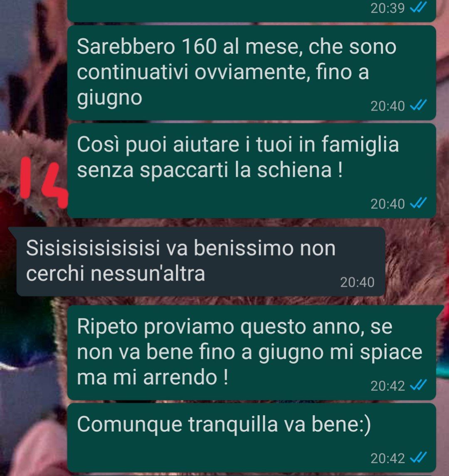The width and height of the screenshot is (449, 476).
Task: Tap the 20:40 timestamp on received message
Action: [357, 283]
